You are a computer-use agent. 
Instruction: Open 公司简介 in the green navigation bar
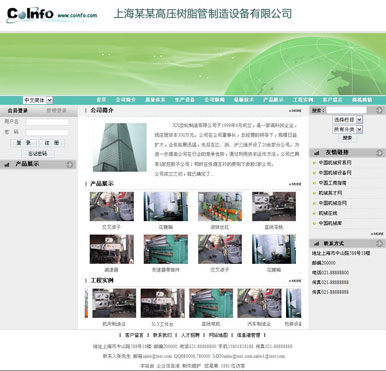126,100
